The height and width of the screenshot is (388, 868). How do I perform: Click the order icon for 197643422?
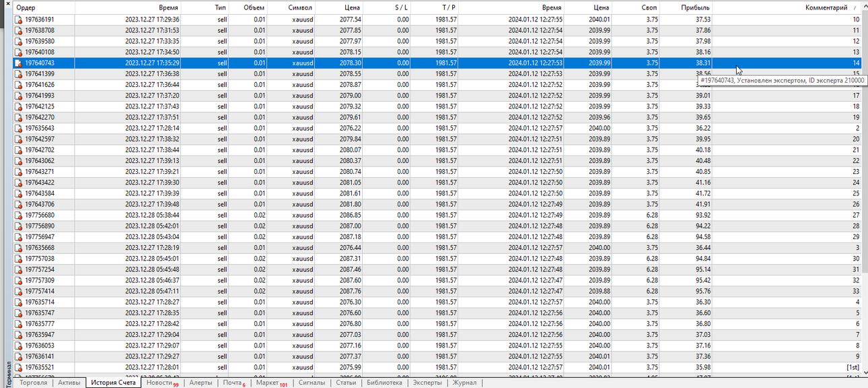pos(19,182)
